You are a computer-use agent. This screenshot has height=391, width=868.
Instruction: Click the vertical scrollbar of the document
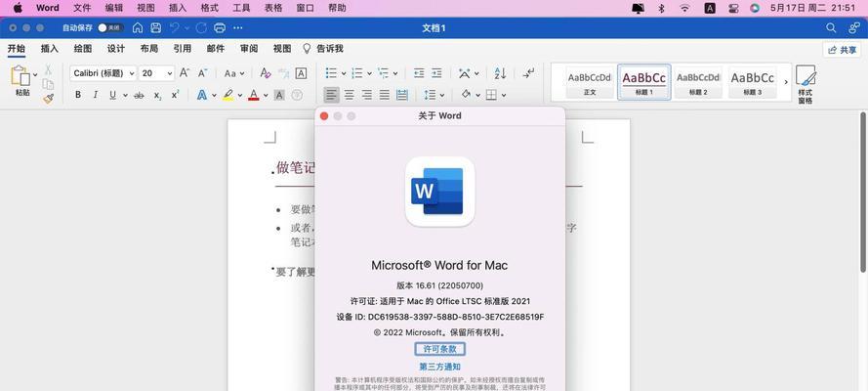pos(863,193)
